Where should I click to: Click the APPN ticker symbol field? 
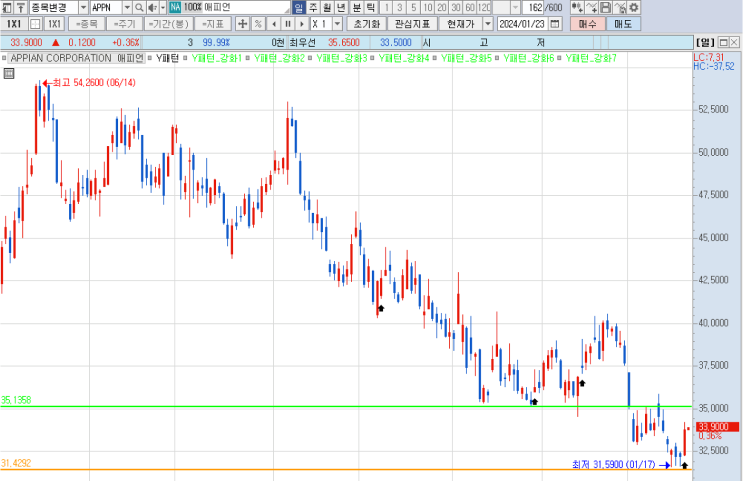click(x=106, y=7)
